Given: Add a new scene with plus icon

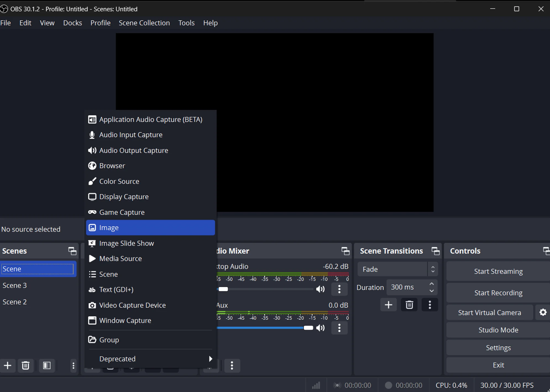Looking at the screenshot, I should click(8, 365).
